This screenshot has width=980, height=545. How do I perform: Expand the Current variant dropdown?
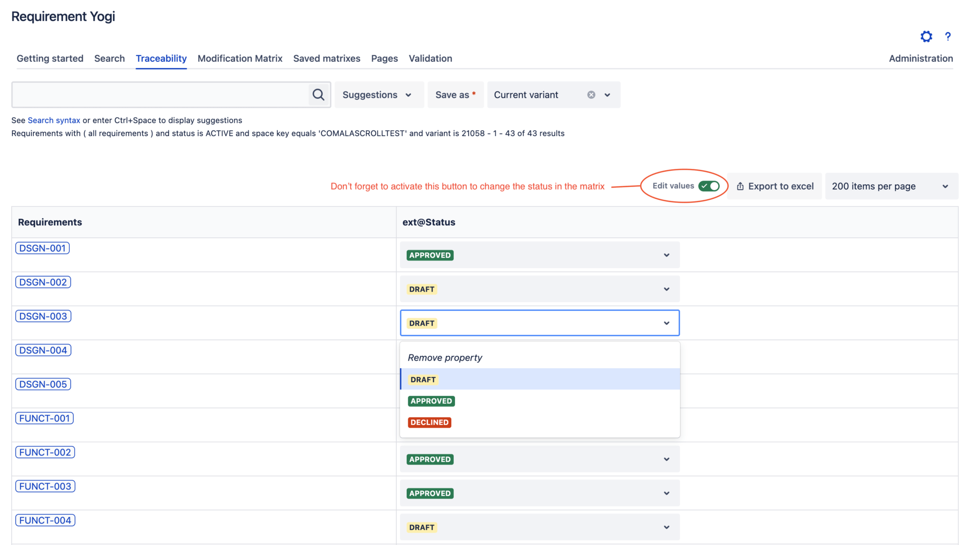pyautogui.click(x=607, y=95)
